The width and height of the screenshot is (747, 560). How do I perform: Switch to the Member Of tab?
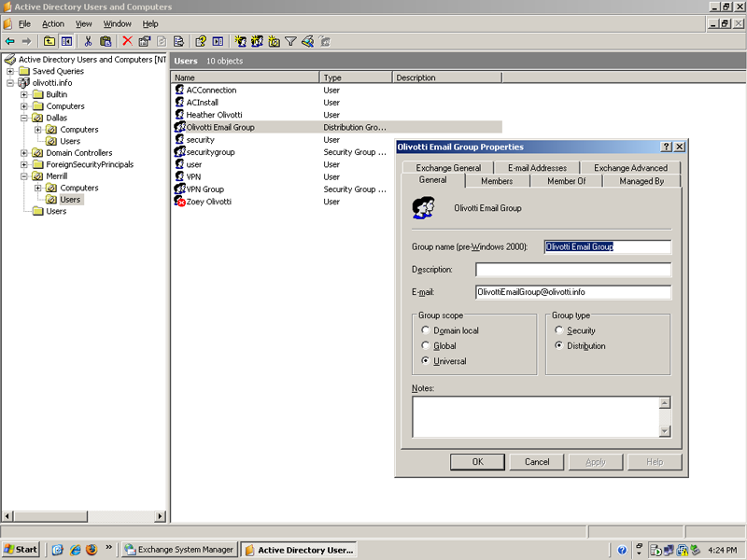[x=567, y=181]
